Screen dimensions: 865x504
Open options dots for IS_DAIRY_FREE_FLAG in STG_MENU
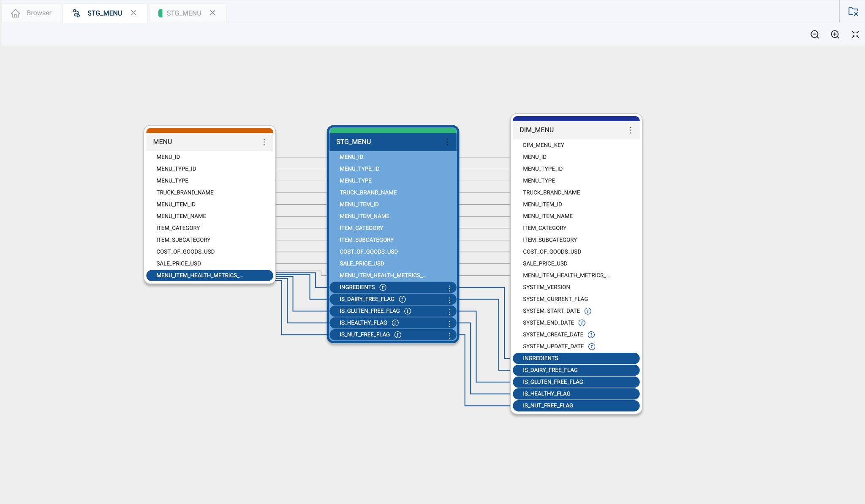[450, 300]
